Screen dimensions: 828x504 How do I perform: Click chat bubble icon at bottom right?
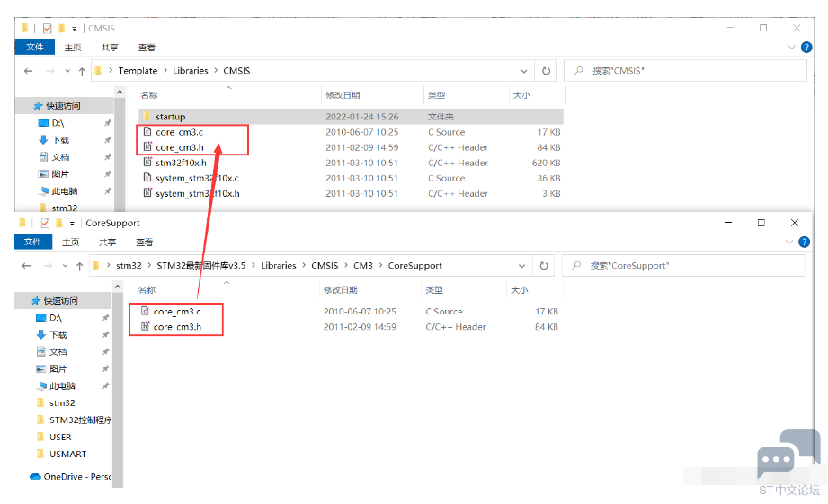click(x=776, y=460)
